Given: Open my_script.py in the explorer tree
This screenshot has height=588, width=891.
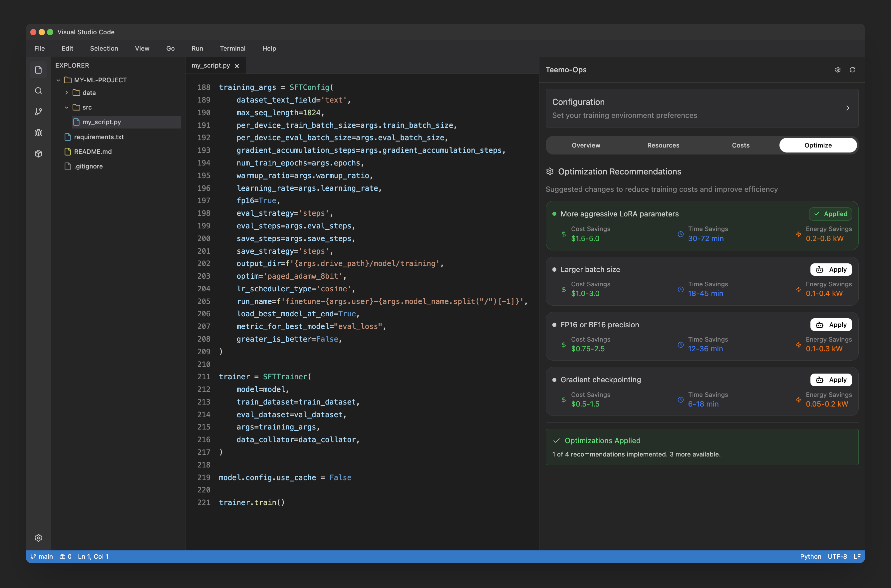Looking at the screenshot, I should [127, 122].
